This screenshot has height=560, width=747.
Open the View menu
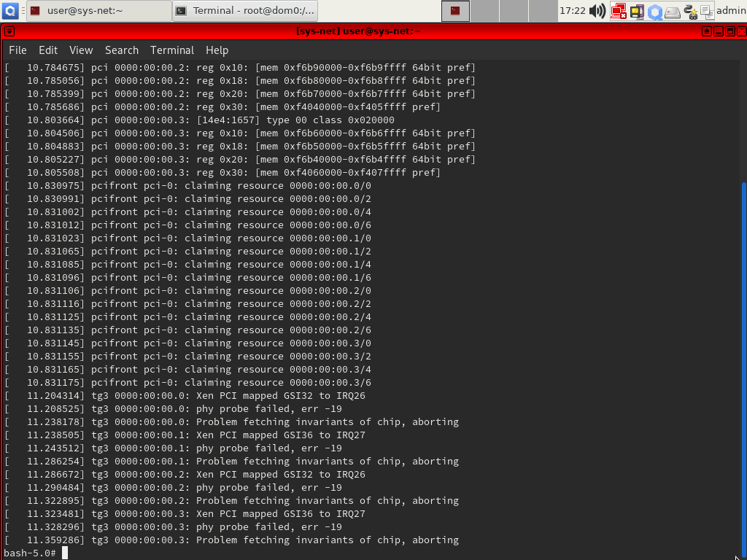[81, 50]
